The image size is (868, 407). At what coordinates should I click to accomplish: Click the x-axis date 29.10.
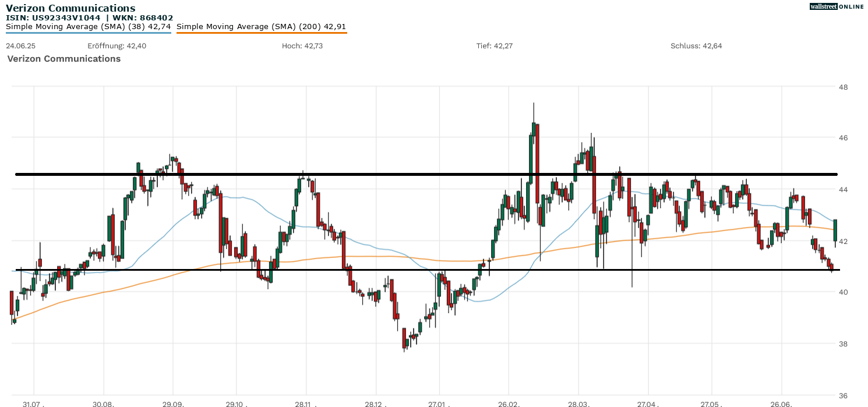(236, 404)
